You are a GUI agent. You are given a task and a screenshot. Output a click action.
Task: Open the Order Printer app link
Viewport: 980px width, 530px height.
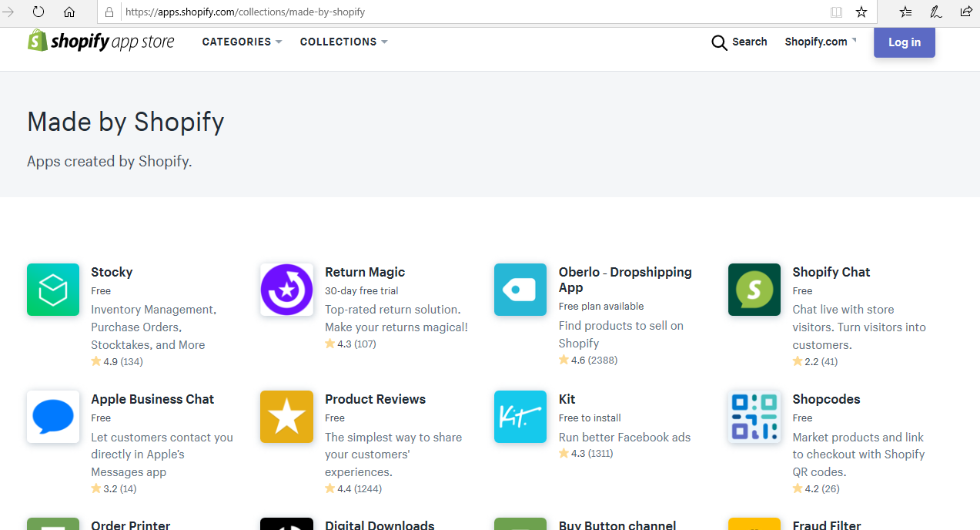click(x=130, y=525)
